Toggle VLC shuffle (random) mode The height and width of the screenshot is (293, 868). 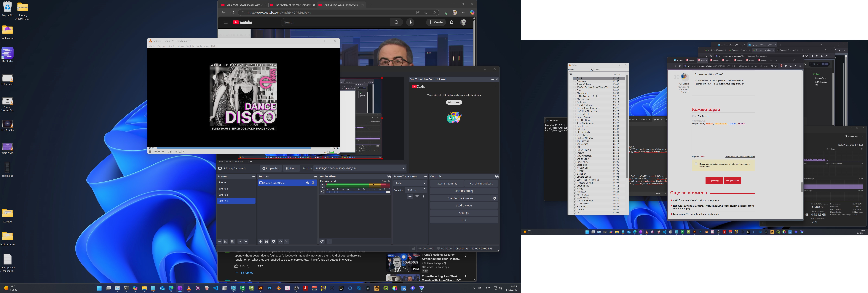click(184, 152)
